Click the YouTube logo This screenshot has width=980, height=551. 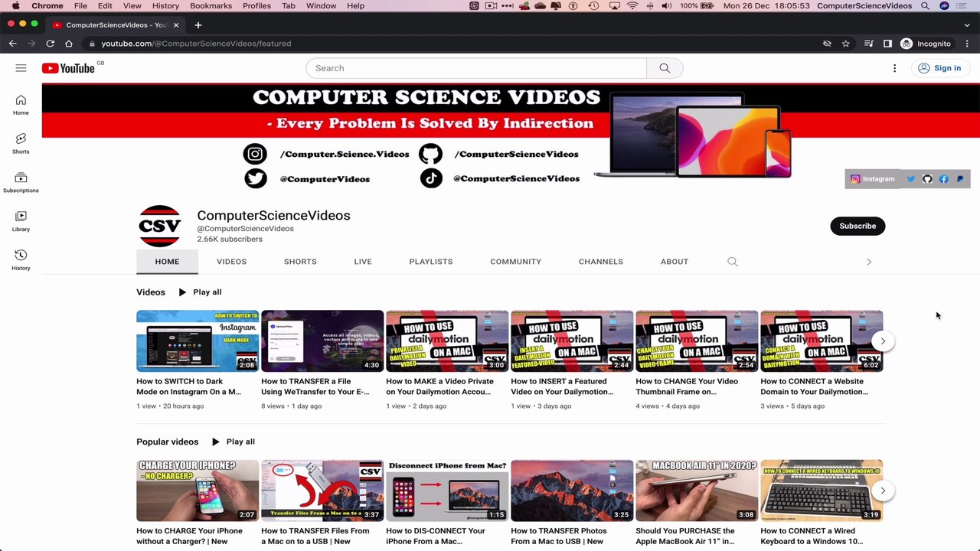68,68
